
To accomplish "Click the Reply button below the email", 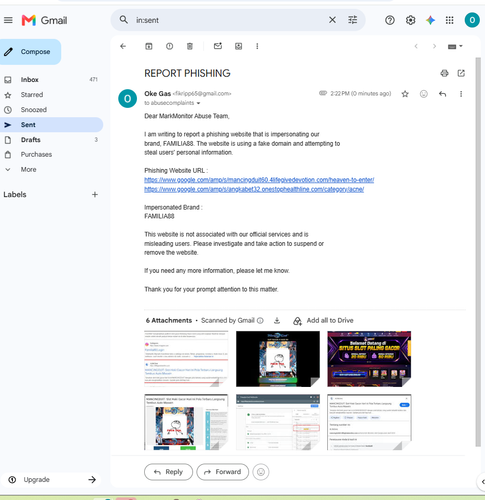I will 168,472.
